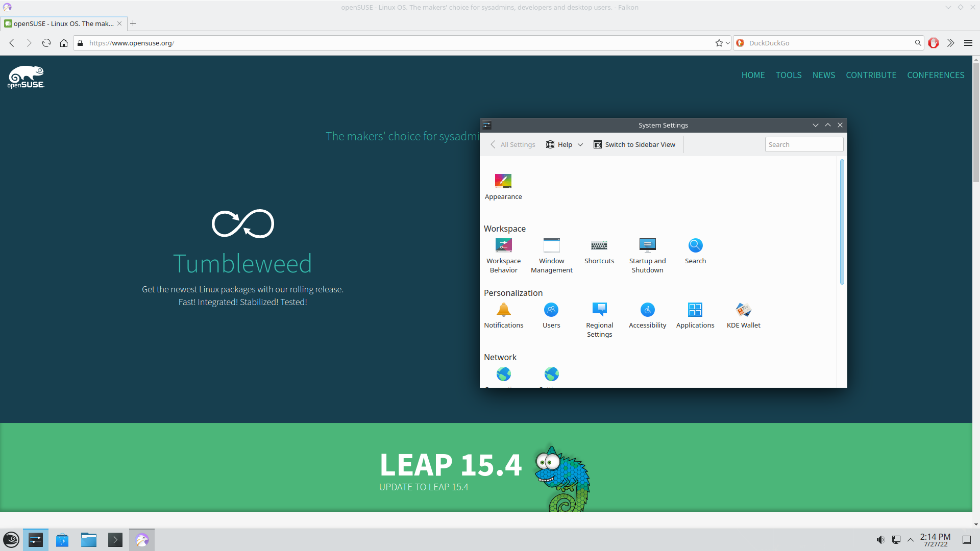Click Switch to Sidebar View
The image size is (980, 551).
[634, 144]
